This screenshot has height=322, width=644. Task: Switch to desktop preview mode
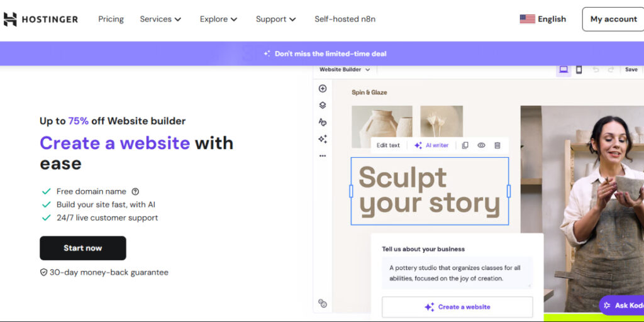563,69
